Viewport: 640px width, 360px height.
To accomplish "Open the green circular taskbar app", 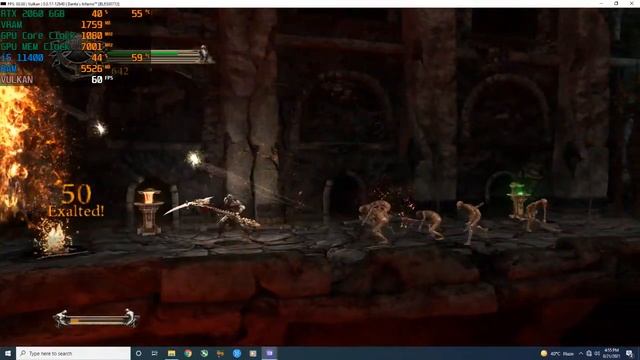I will pos(204,353).
